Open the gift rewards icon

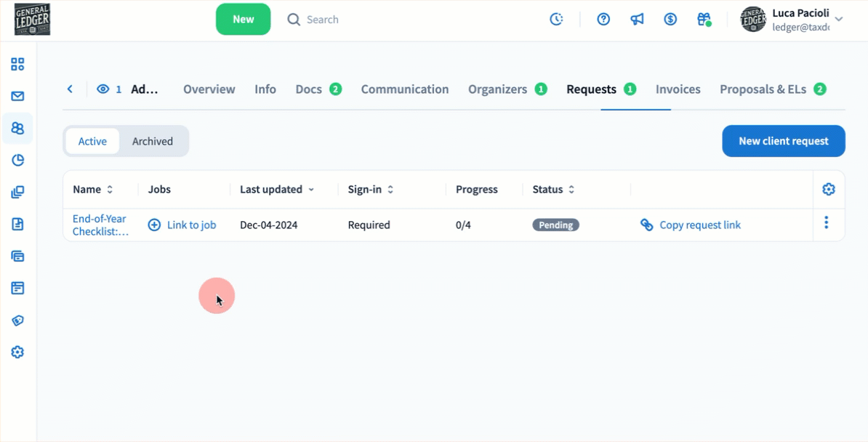(x=703, y=20)
